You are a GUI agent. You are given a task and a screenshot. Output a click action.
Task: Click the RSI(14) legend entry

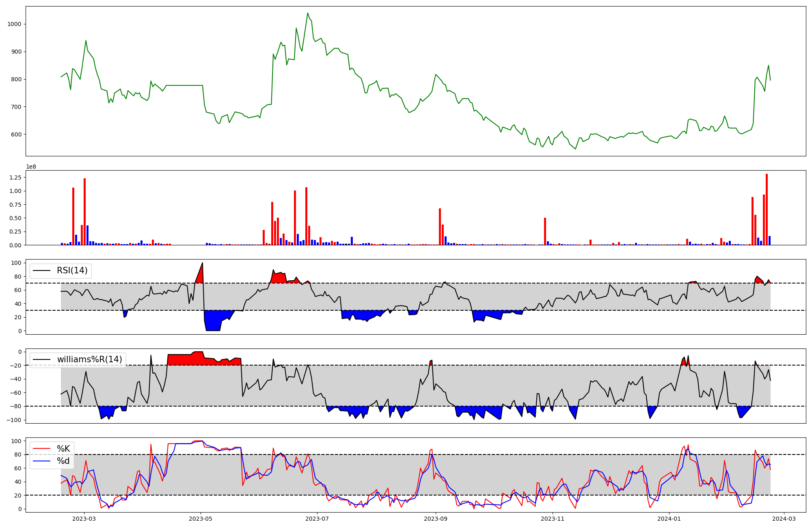tap(72, 270)
